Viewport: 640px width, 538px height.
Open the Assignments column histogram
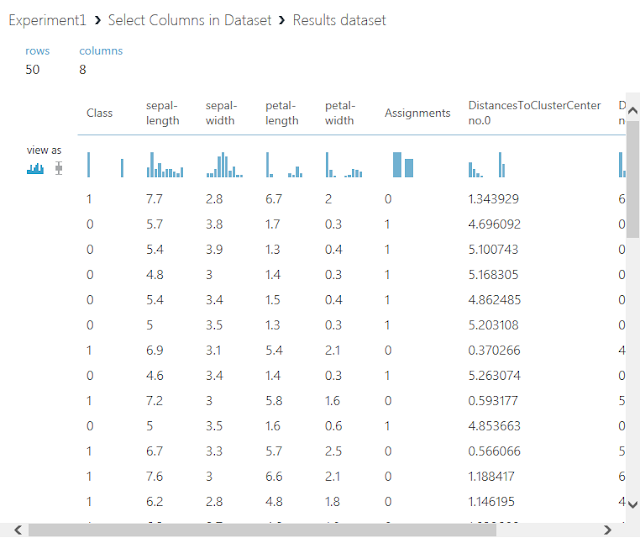403,165
